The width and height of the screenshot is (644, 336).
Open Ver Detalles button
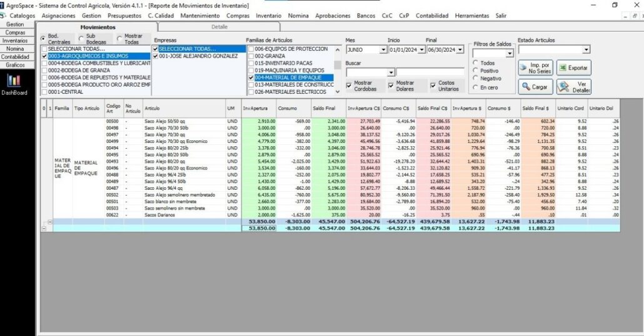click(x=573, y=87)
